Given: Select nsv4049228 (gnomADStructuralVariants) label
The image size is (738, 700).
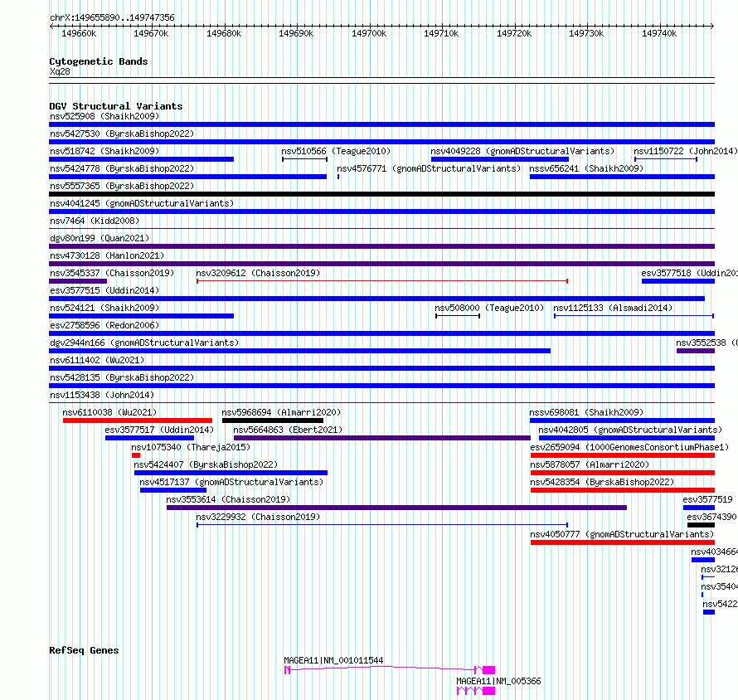Looking at the screenshot, I should (x=522, y=151).
